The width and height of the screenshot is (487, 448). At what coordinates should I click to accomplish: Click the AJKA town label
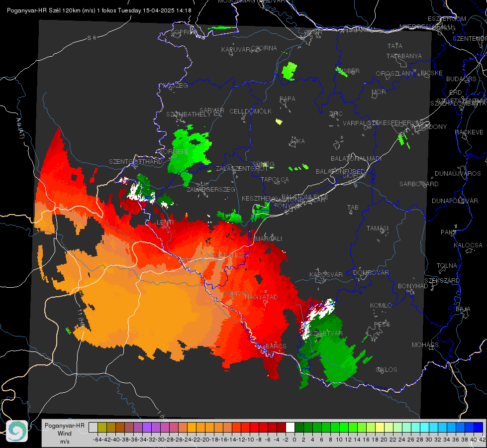point(297,141)
